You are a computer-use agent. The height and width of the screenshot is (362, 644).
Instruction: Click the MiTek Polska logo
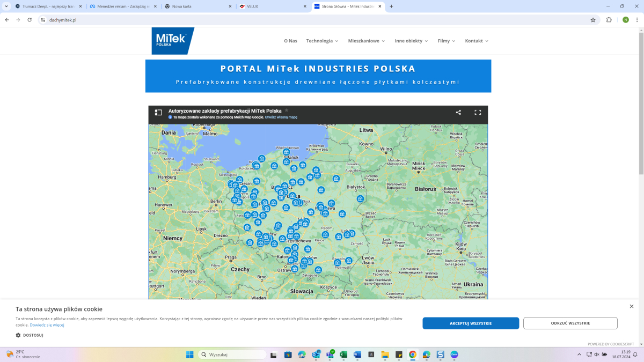tap(172, 41)
